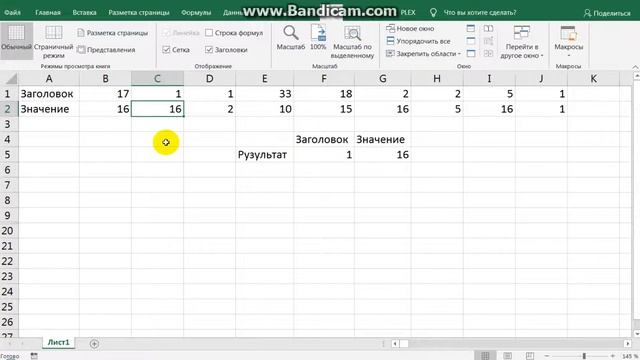640x360 pixels.
Task: Open a new window (Новое окно)
Action: click(x=410, y=29)
